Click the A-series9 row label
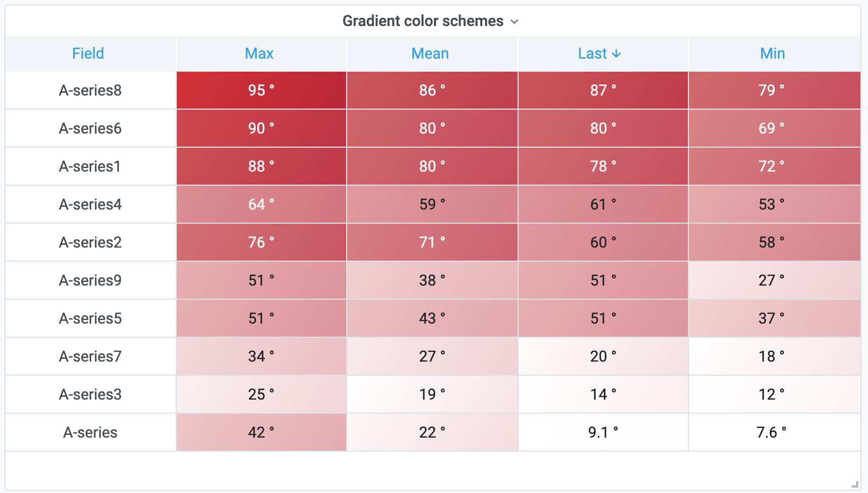Viewport: 868px width, 493px height. (x=90, y=280)
